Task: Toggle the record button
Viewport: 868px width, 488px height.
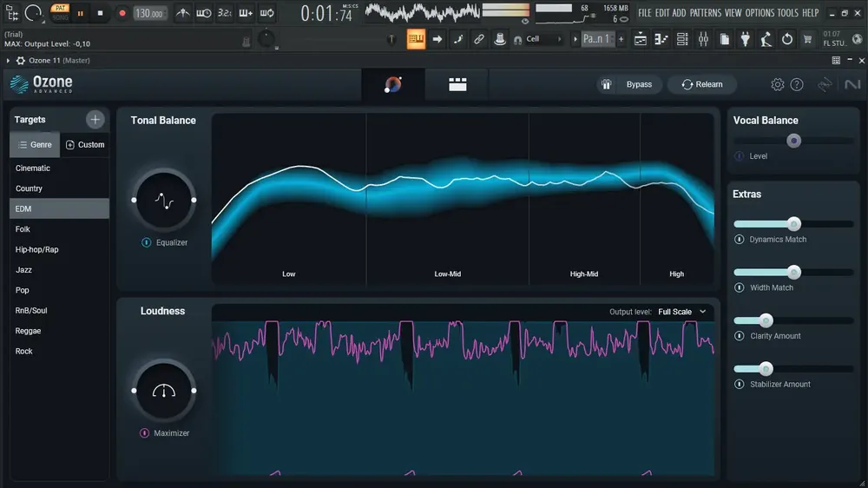Action: pos(122,13)
